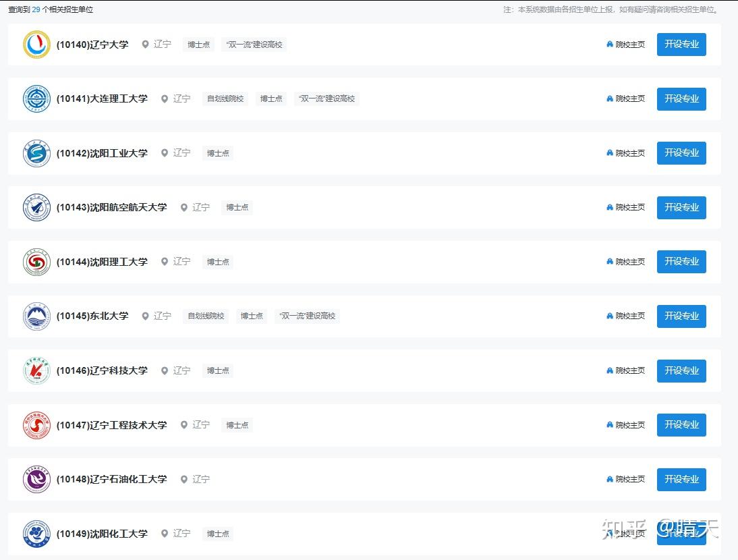Click 开设专业 button for 辽宁工程技术大学
Screen dimensions: 738x560
click(x=681, y=425)
